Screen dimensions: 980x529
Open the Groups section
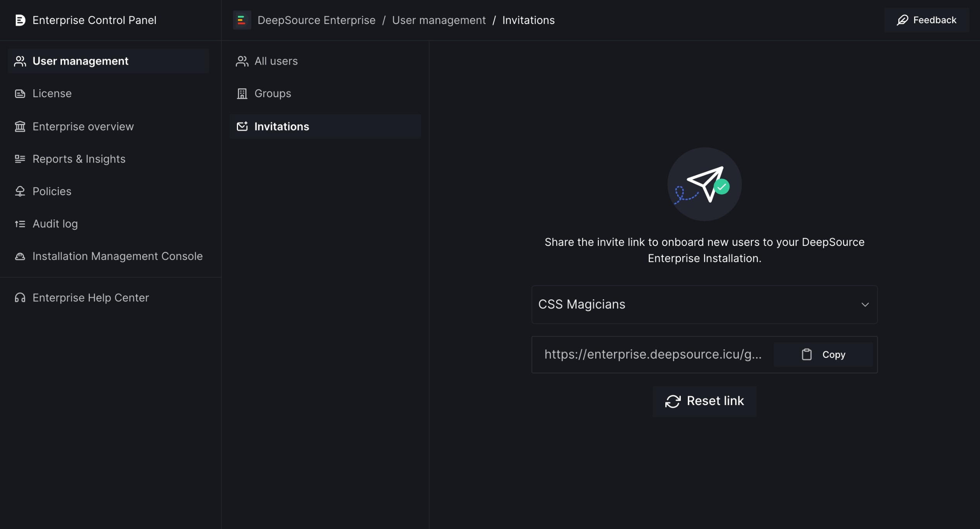tap(272, 93)
